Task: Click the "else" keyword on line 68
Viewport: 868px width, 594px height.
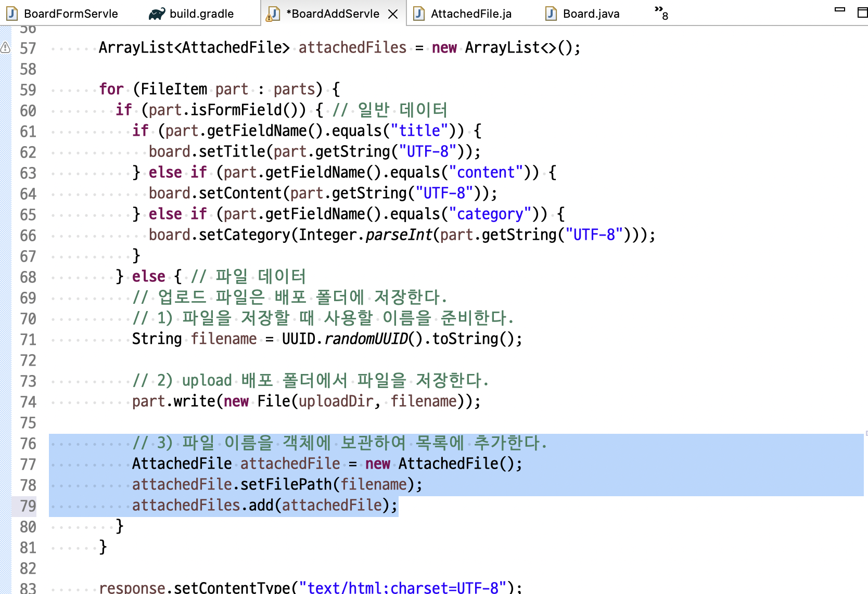Action: (149, 276)
